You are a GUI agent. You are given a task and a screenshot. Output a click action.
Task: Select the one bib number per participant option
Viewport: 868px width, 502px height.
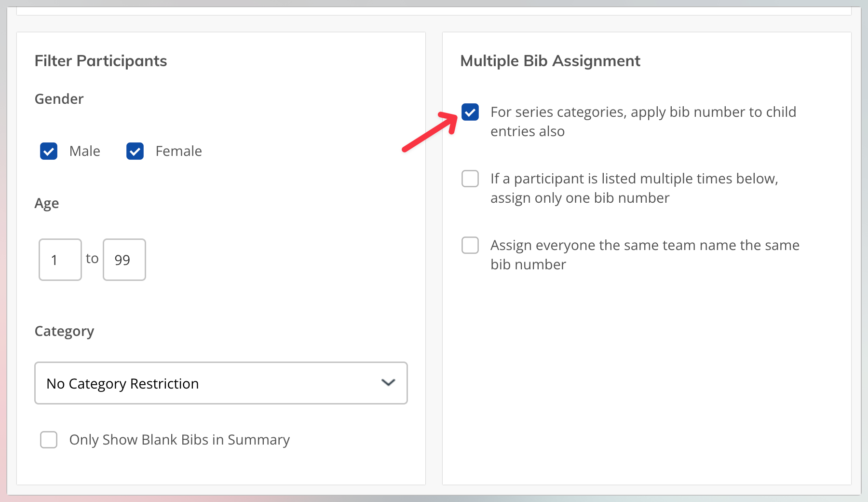pyautogui.click(x=469, y=179)
